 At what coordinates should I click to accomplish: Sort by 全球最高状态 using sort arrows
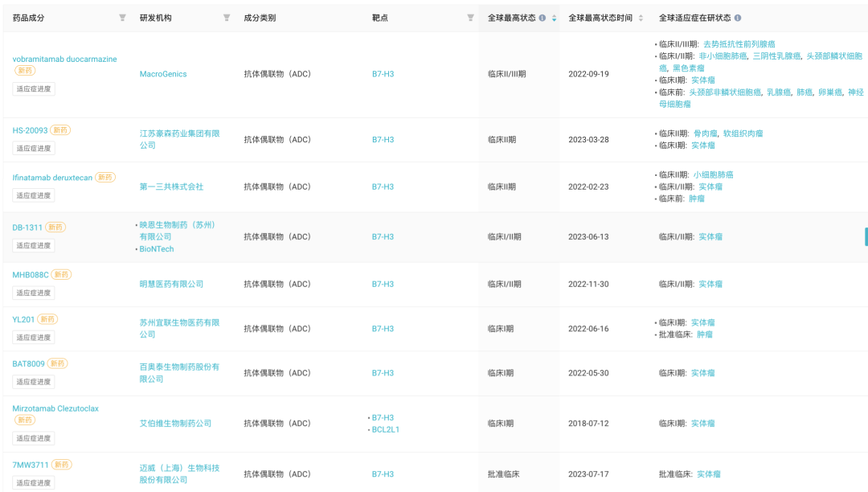554,18
